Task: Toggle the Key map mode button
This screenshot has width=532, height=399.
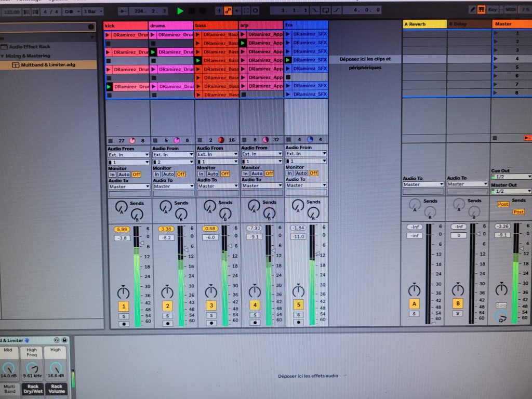Action: [x=493, y=10]
